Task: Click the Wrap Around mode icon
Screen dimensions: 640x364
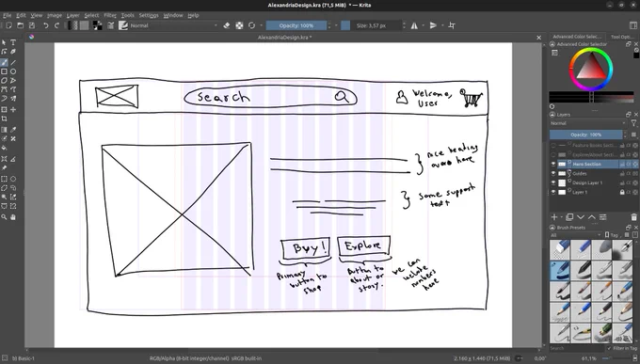Action: pos(452,25)
